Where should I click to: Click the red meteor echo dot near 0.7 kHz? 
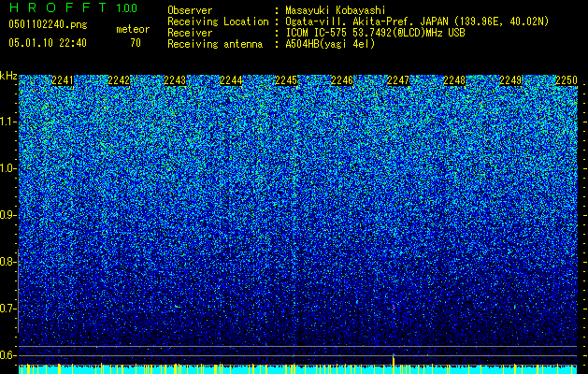pos(394,308)
